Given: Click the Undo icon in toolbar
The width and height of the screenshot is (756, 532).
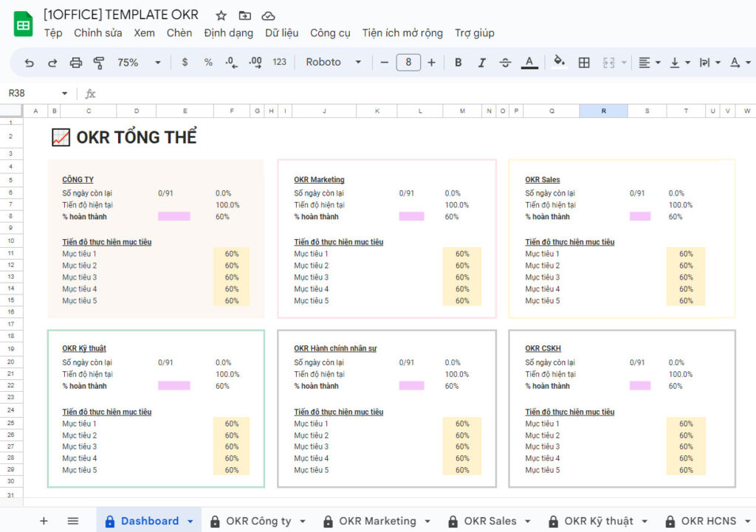Looking at the screenshot, I should (30, 63).
